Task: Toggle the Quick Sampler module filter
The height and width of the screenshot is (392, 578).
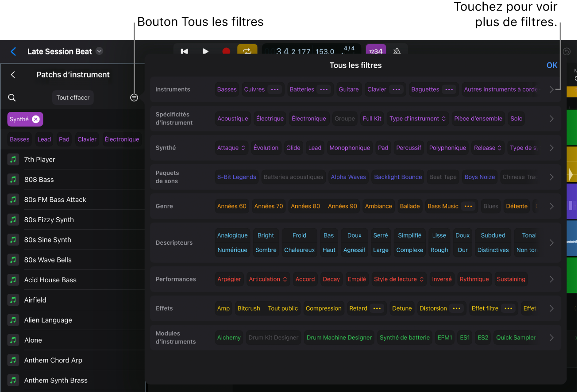Action: [516, 338]
